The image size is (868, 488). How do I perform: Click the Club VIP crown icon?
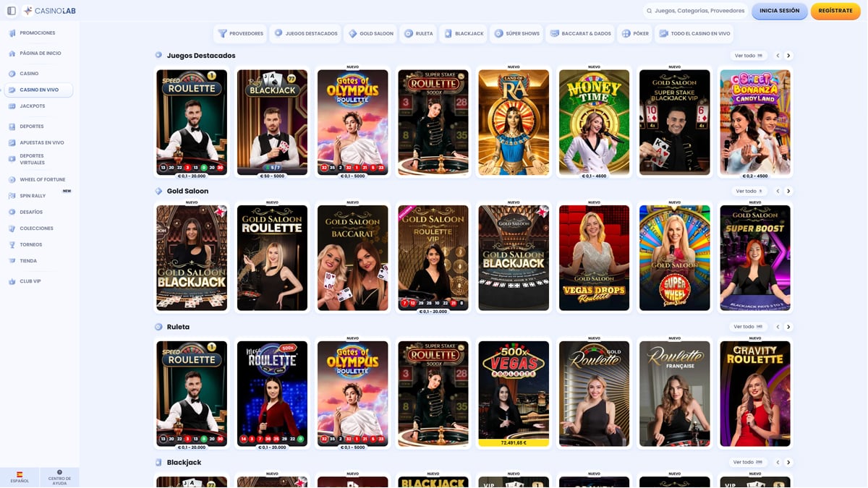[12, 281]
